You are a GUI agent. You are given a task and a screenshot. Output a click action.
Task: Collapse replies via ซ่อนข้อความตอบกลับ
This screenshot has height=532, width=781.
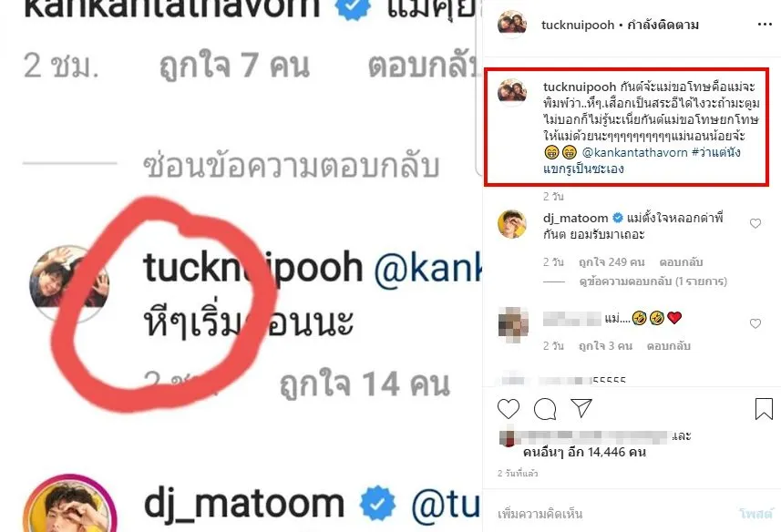292,165
